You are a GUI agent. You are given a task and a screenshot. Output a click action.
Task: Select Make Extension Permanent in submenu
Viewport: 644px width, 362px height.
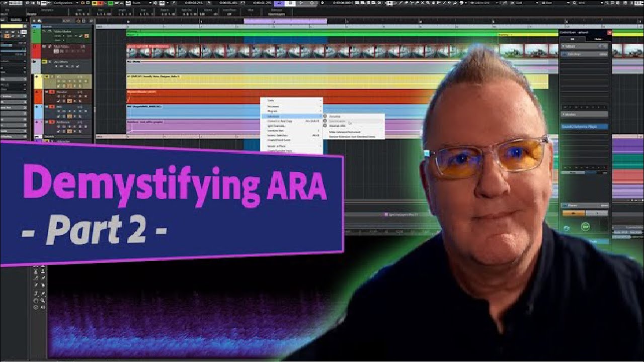pos(353,132)
